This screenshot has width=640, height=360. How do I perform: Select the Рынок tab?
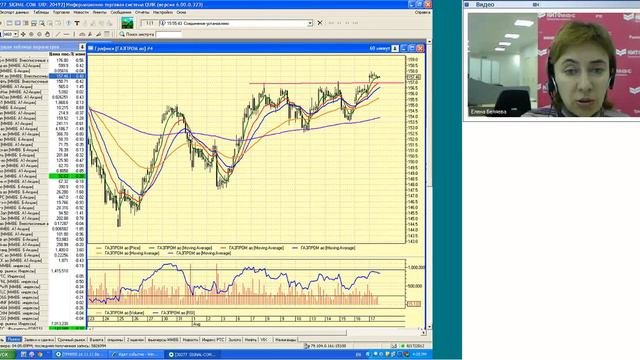click(13, 340)
